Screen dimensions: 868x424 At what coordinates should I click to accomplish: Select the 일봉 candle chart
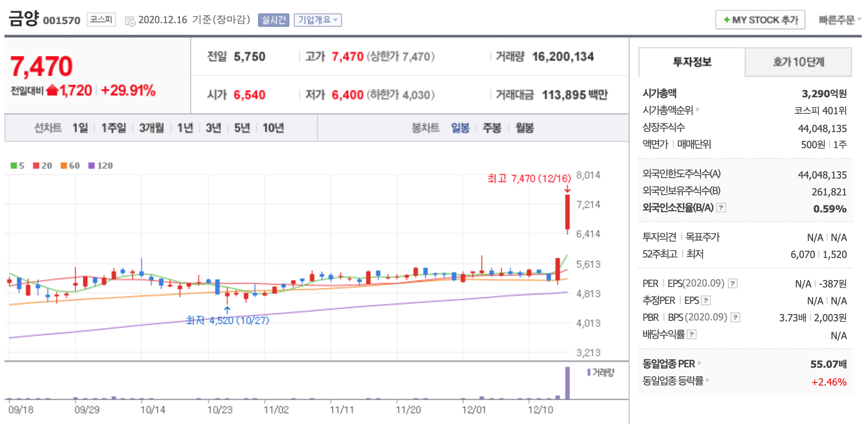[x=460, y=128]
